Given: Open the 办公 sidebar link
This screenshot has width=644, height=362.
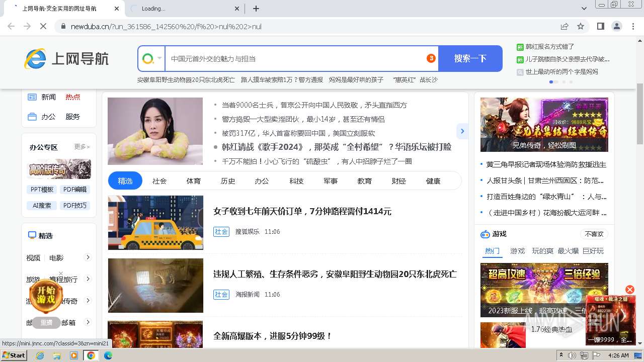Looking at the screenshot, I should click(48, 117).
